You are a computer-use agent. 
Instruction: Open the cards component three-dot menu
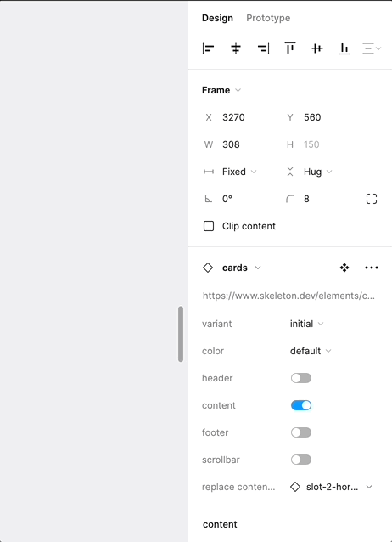tap(372, 268)
